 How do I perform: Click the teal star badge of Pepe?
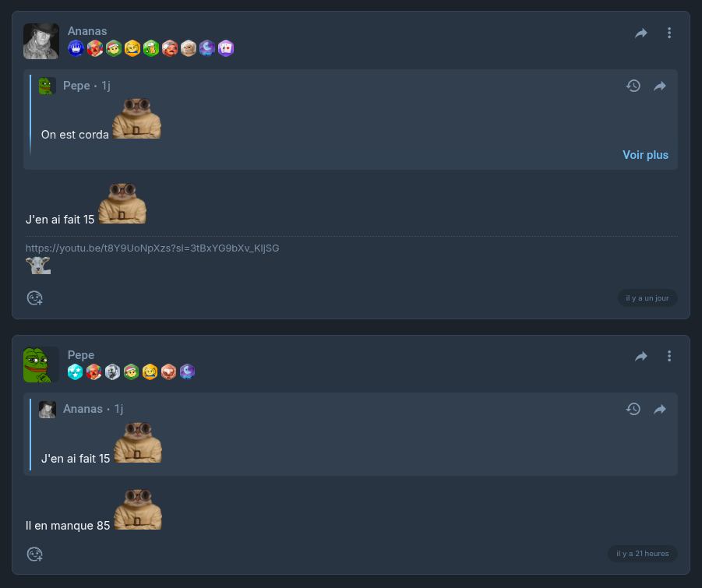click(76, 371)
